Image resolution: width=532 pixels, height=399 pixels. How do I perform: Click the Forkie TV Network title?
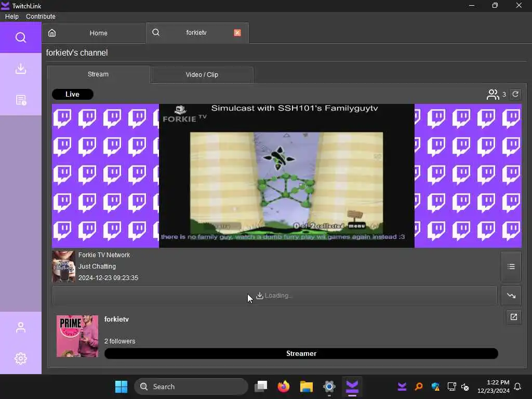point(104,255)
